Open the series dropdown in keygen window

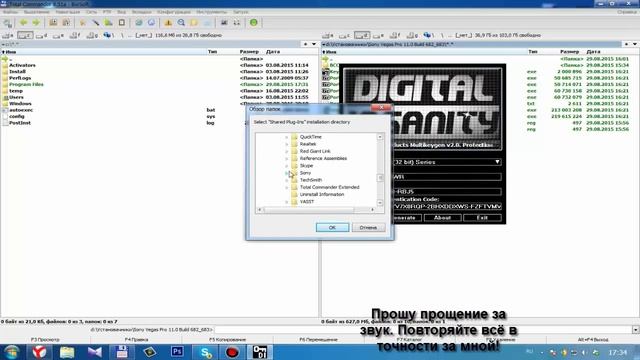497,162
